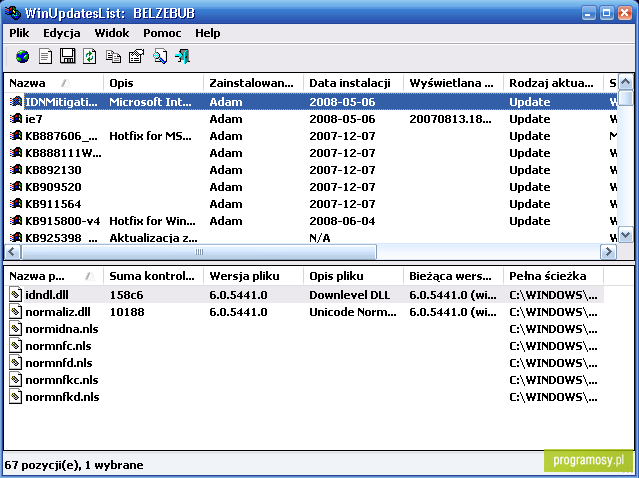Click the 2008-06-04 installation date cell
639x478 pixels.
pos(342,220)
